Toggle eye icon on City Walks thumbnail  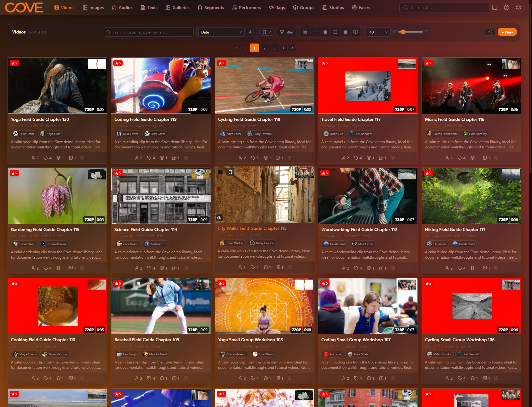(x=219, y=218)
